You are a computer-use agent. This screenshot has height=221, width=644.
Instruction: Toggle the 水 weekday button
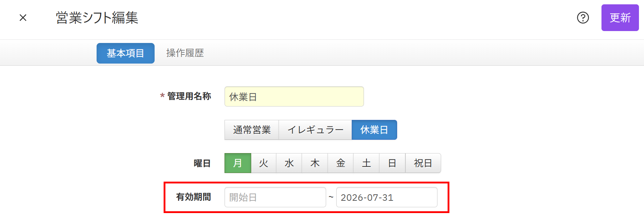click(x=289, y=163)
